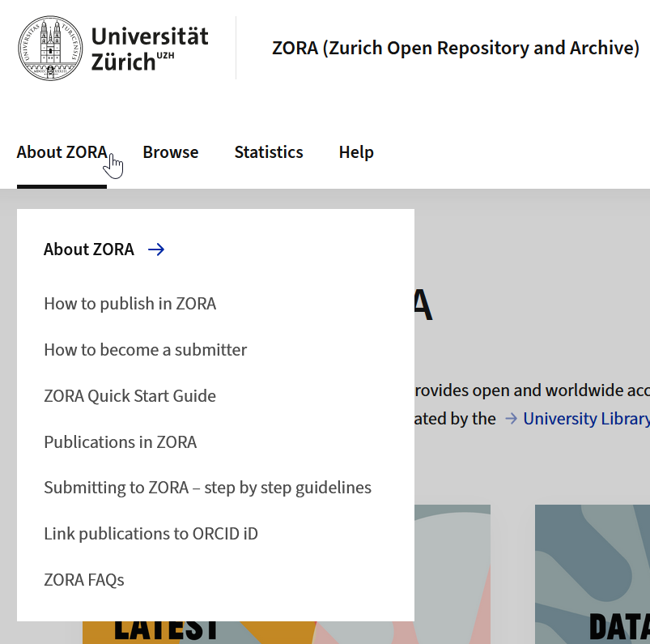Click the blue arrow beside About ZORA heading

tap(156, 249)
